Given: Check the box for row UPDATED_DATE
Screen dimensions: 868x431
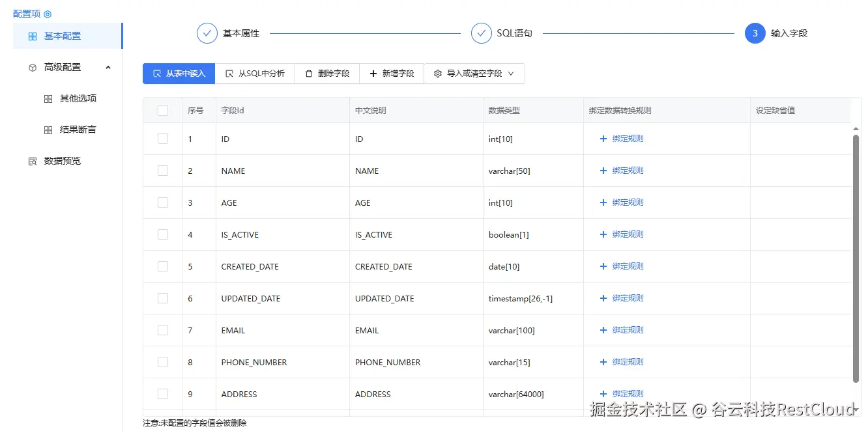Looking at the screenshot, I should pos(163,298).
